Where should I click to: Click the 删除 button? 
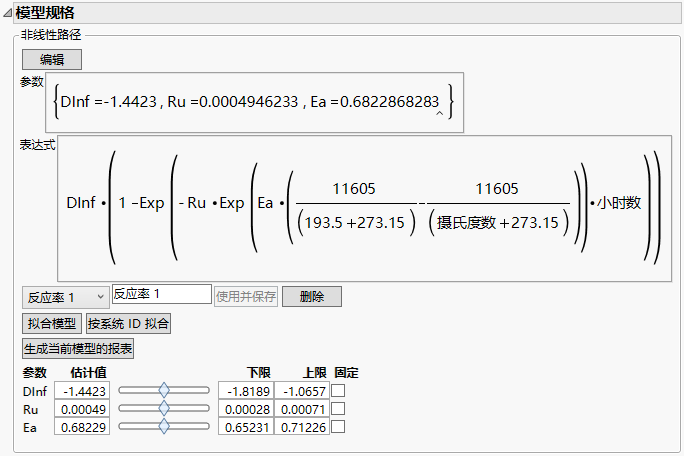pos(312,297)
